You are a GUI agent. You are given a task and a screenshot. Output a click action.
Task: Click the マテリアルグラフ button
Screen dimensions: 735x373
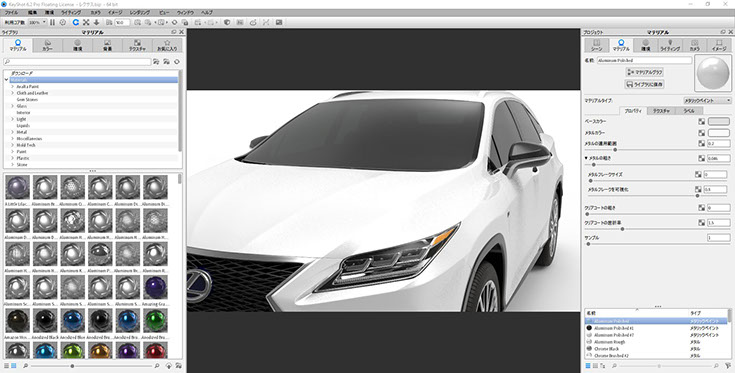(x=645, y=72)
